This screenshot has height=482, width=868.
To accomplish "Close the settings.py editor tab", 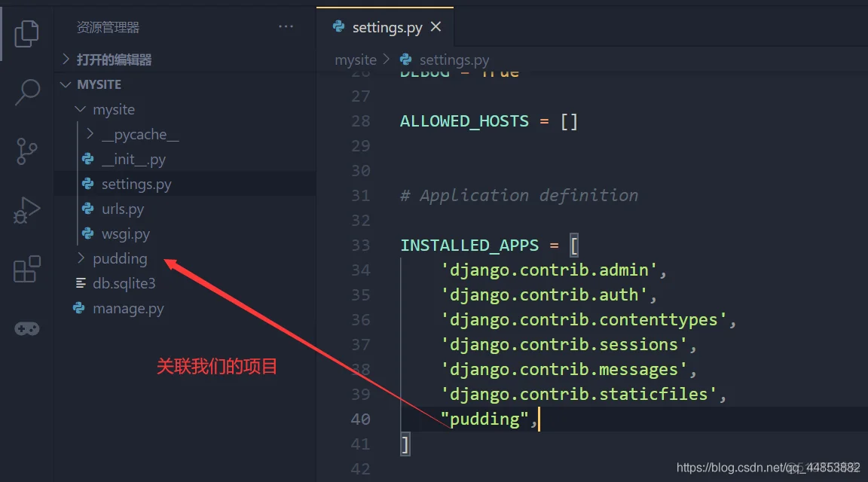I will pos(436,26).
